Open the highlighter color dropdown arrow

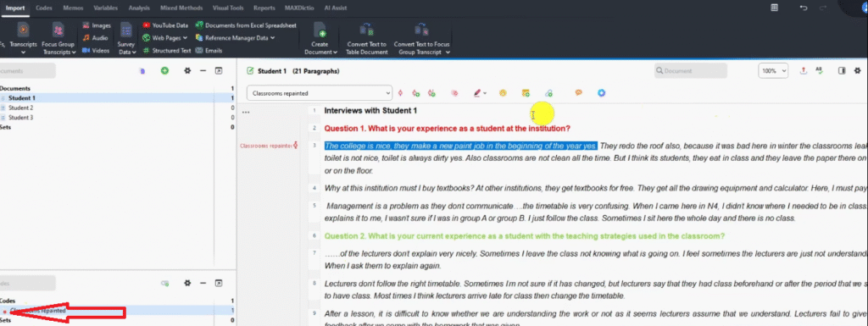tap(485, 93)
